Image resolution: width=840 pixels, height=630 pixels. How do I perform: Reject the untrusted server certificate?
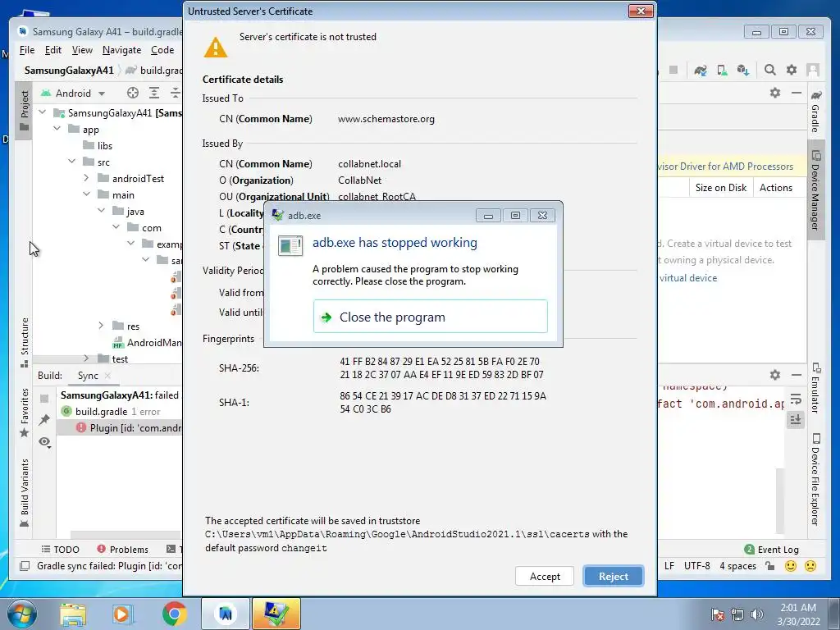coord(614,577)
